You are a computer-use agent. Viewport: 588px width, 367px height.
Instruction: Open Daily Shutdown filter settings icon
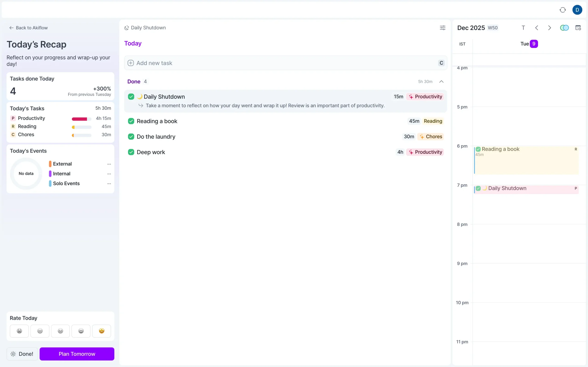[x=442, y=28]
